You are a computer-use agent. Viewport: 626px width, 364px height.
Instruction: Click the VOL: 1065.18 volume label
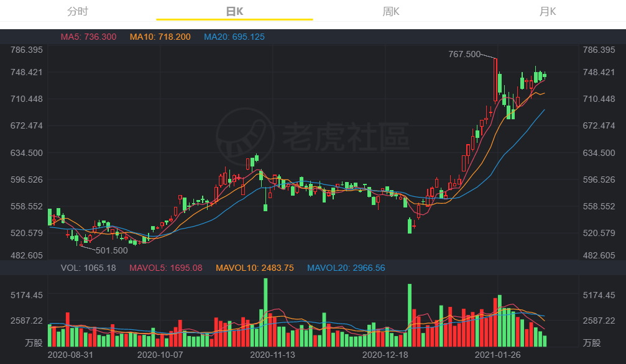(x=88, y=268)
